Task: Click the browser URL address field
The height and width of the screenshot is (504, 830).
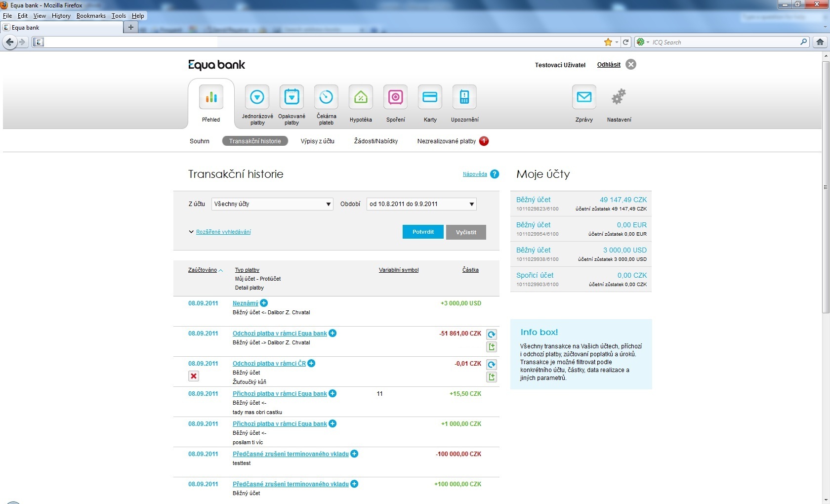Action: click(x=321, y=42)
